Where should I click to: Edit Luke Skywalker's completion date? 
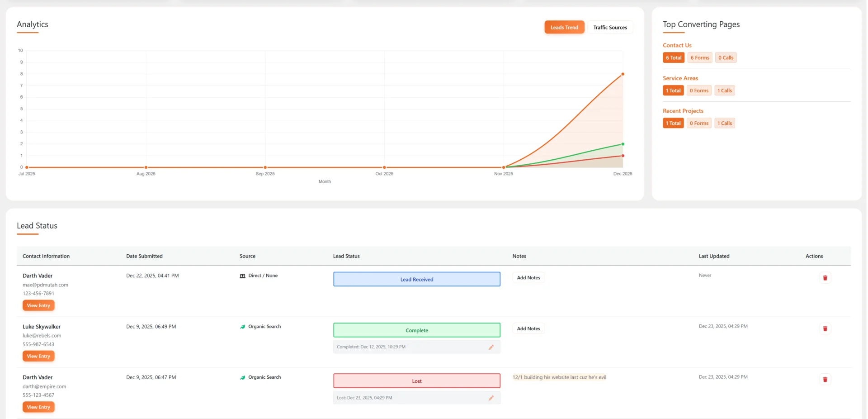coord(491,348)
